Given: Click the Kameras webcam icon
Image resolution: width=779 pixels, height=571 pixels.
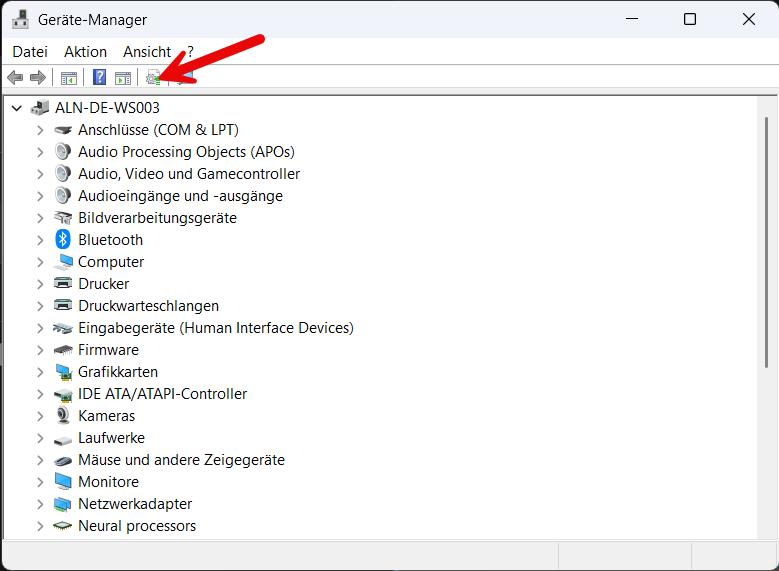Looking at the screenshot, I should tap(63, 416).
